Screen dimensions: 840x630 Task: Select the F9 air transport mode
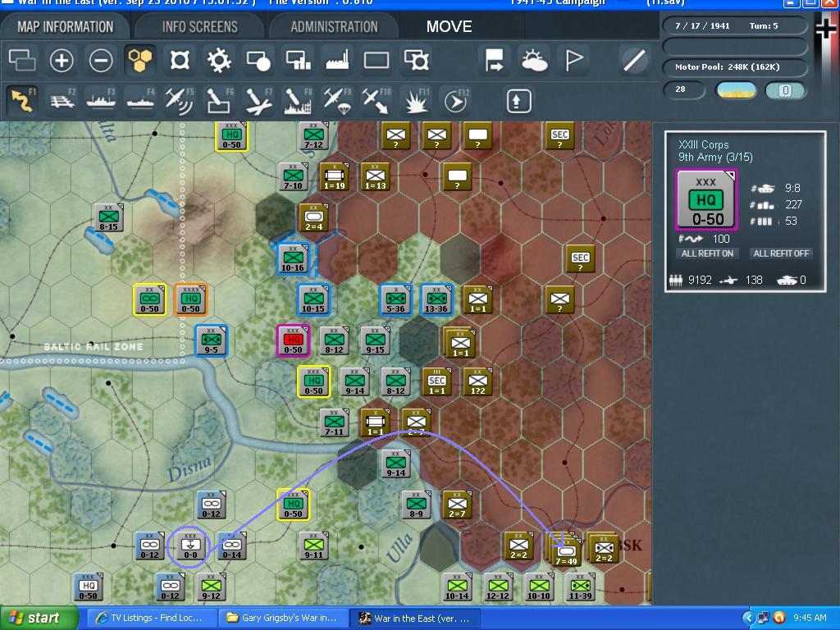coord(337,100)
